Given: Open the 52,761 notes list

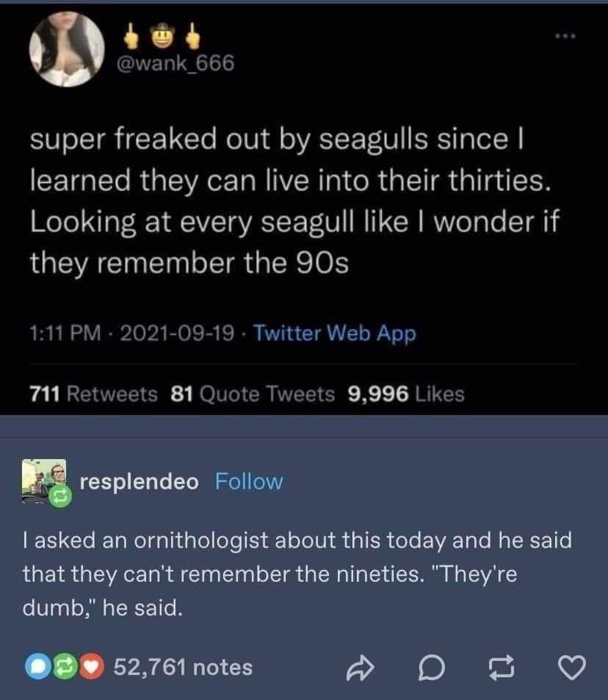Looking at the screenshot, I should [182, 668].
